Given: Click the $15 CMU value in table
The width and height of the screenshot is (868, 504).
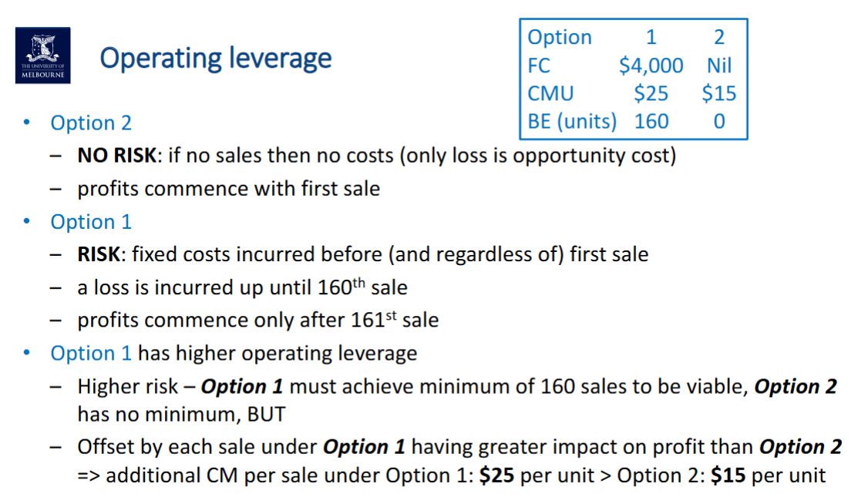Looking at the screenshot, I should tap(718, 93).
